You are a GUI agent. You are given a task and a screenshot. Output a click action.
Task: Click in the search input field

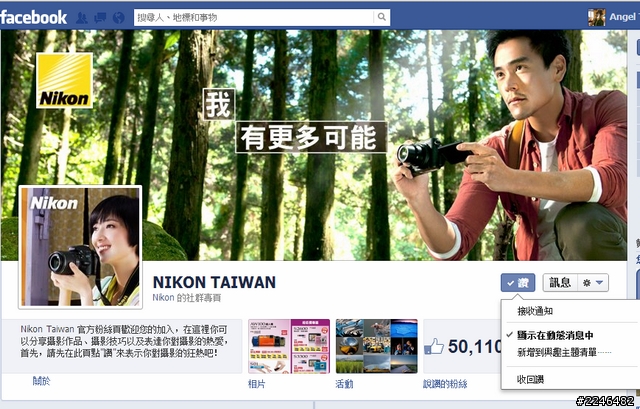click(253, 17)
